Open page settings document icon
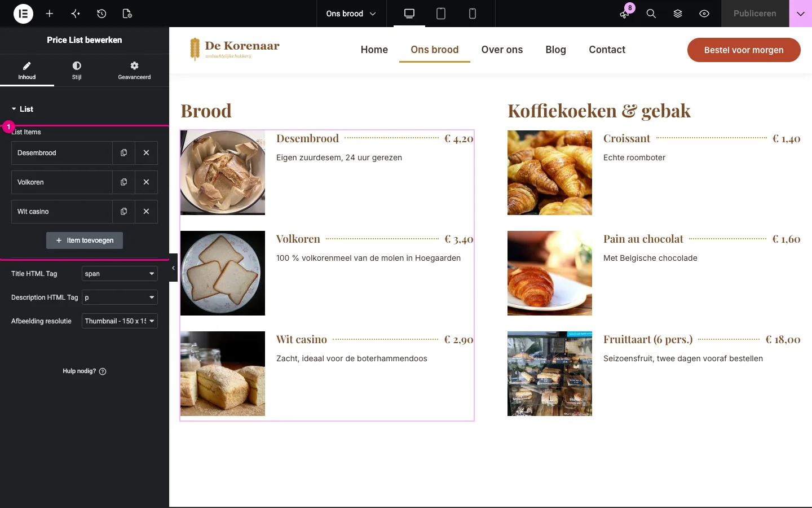 127,14
